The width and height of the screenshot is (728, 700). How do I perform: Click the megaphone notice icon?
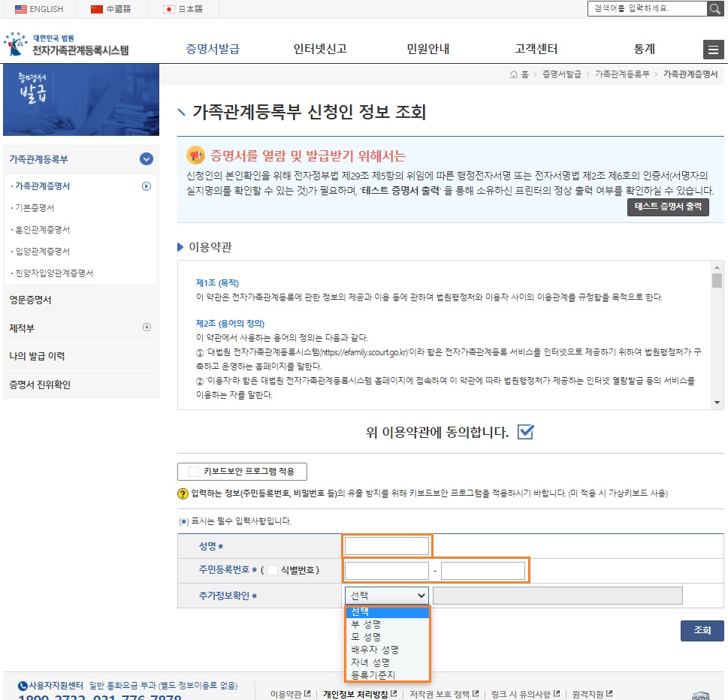click(195, 155)
